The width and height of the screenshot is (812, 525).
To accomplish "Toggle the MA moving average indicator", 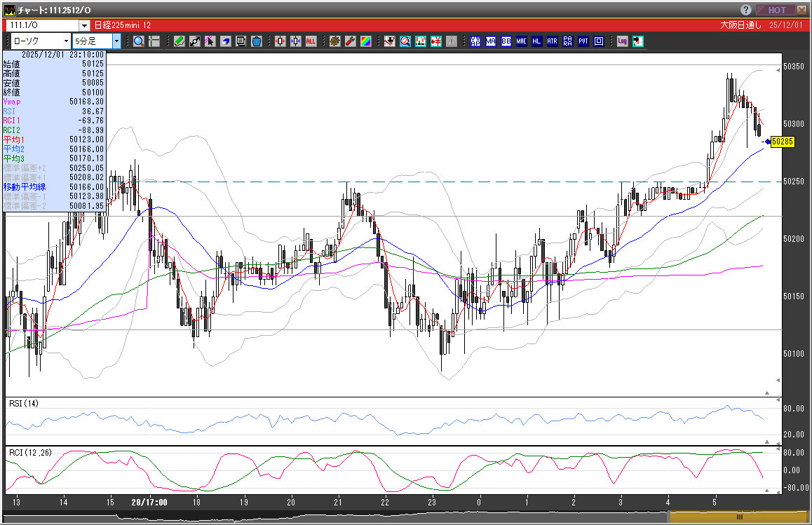I will [490, 41].
